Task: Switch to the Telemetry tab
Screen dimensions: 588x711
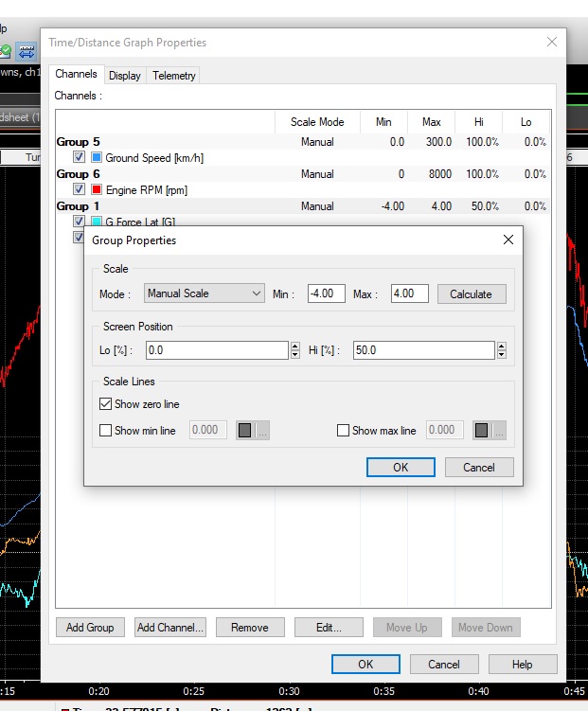Action: point(173,76)
